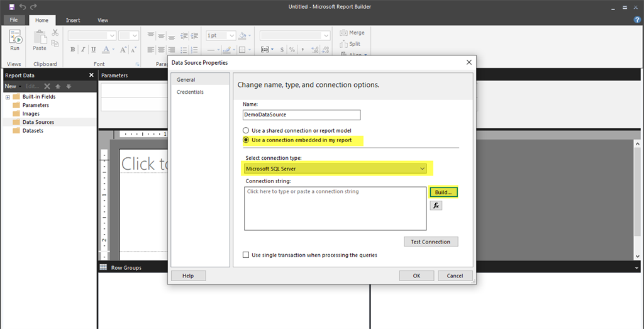The height and width of the screenshot is (329, 644).
Task: Click OK in Data Source Properties
Action: coord(416,276)
